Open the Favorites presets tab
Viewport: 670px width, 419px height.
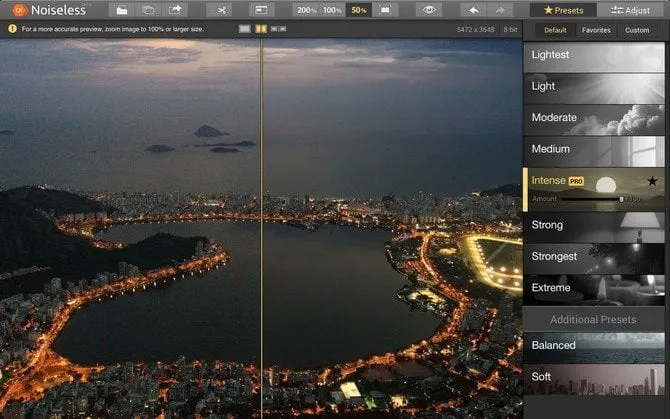coord(596,30)
